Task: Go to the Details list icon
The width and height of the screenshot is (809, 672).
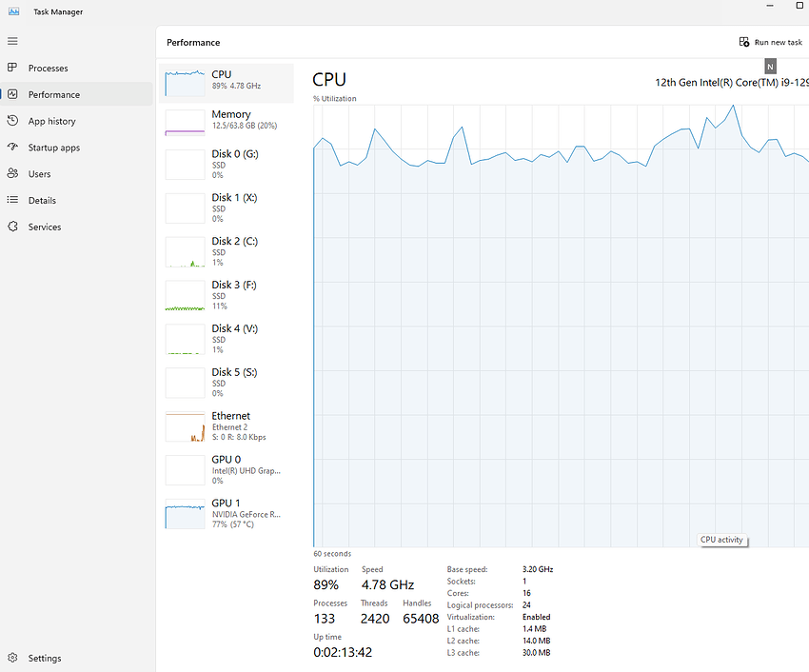Action: click(12, 201)
